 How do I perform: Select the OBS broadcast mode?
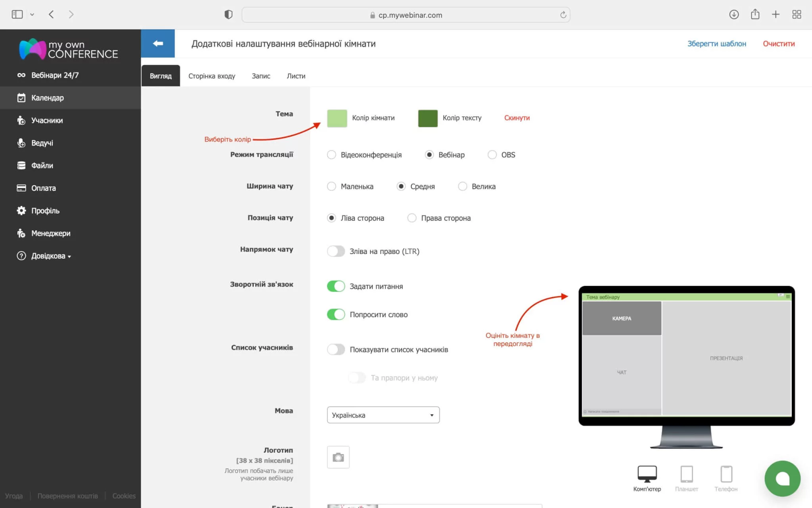(492, 155)
